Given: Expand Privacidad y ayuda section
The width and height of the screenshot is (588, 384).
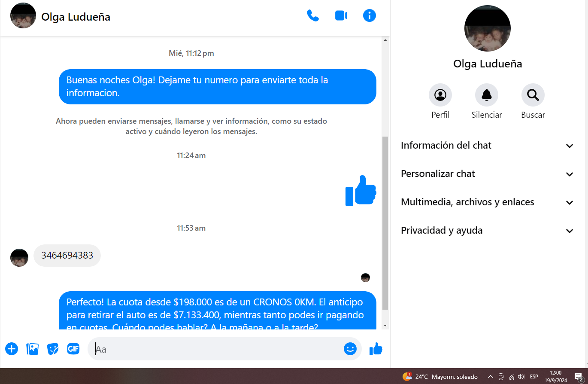Looking at the screenshot, I should 487,231.
